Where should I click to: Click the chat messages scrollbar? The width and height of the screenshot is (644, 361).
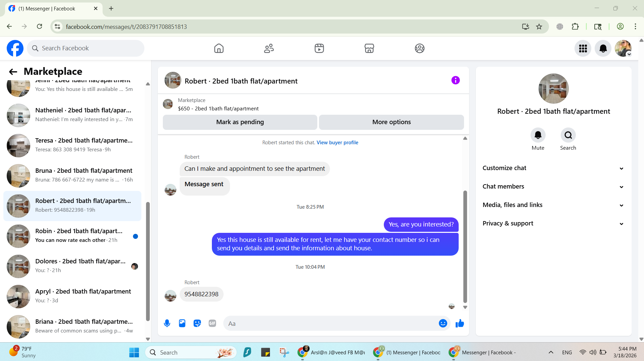click(465, 247)
